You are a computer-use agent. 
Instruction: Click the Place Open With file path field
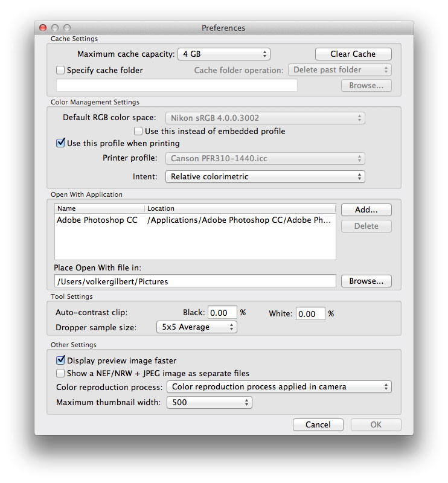pos(195,281)
